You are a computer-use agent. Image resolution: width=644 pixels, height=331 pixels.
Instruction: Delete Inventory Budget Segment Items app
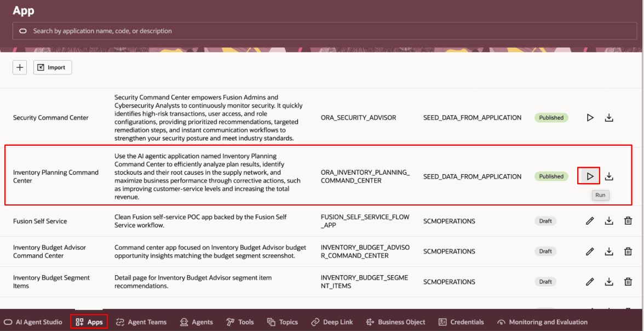(x=628, y=282)
